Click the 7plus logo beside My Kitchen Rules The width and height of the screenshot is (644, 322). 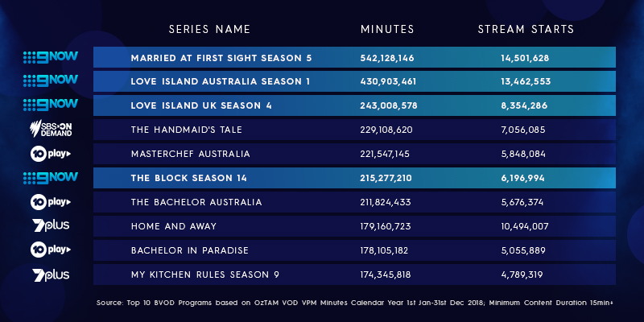50,275
